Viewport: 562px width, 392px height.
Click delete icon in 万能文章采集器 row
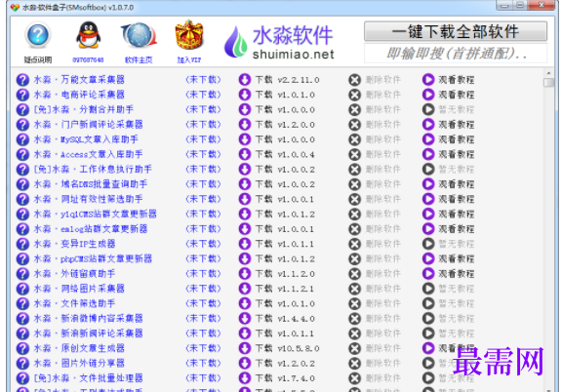pos(354,80)
